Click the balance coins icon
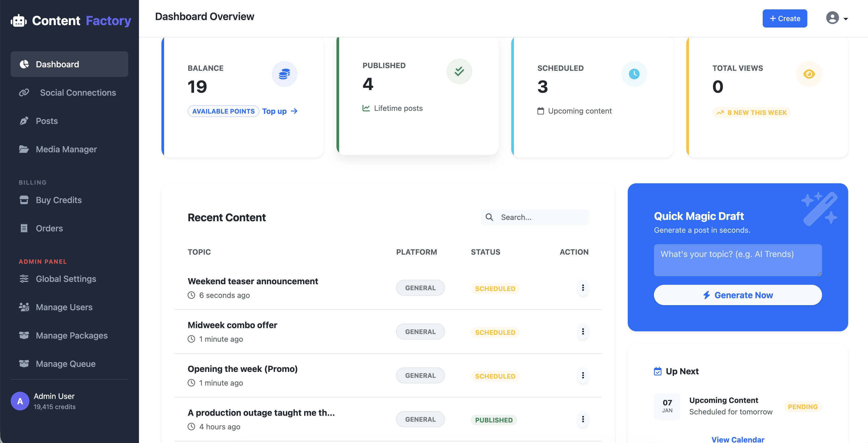The height and width of the screenshot is (443, 868). (x=284, y=74)
